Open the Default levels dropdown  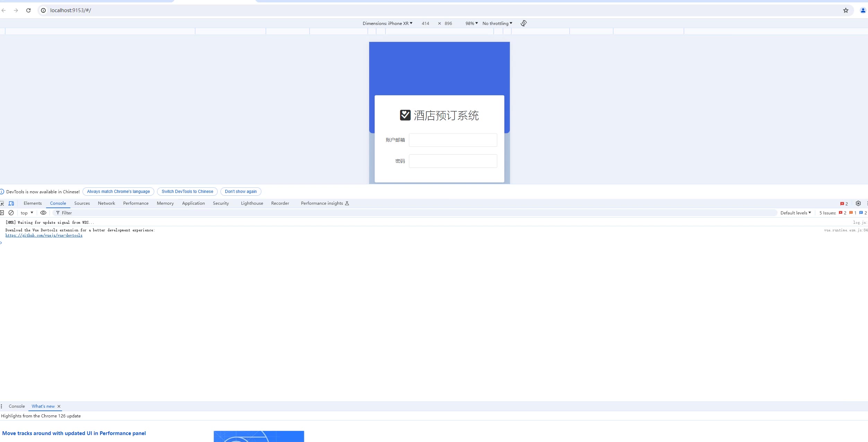point(796,213)
